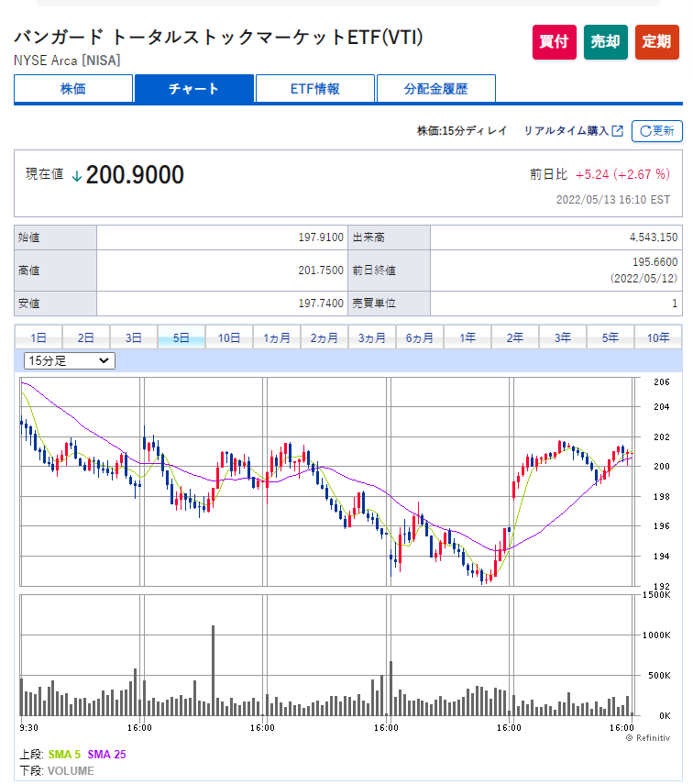
Task: Click the SMA 5 legend label
Action: coord(64,754)
